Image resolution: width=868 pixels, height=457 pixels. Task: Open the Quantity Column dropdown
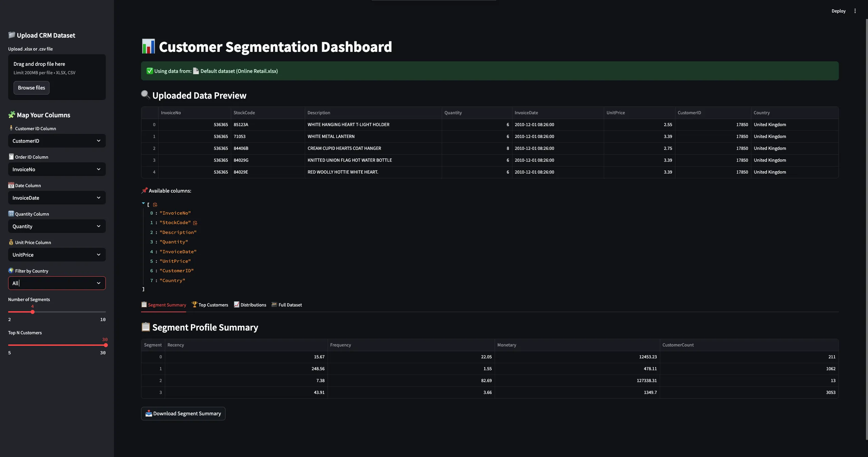point(56,226)
